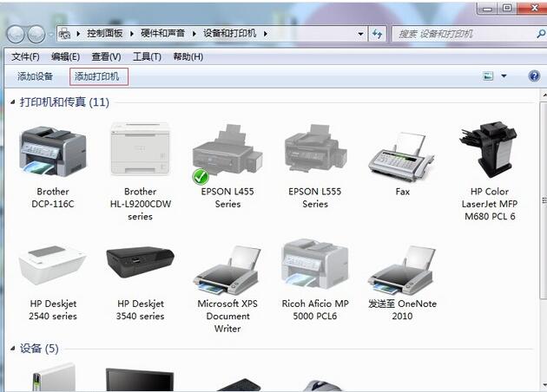Click the 添加打印机 button
Viewport: 547px width, 392px height.
(99, 76)
